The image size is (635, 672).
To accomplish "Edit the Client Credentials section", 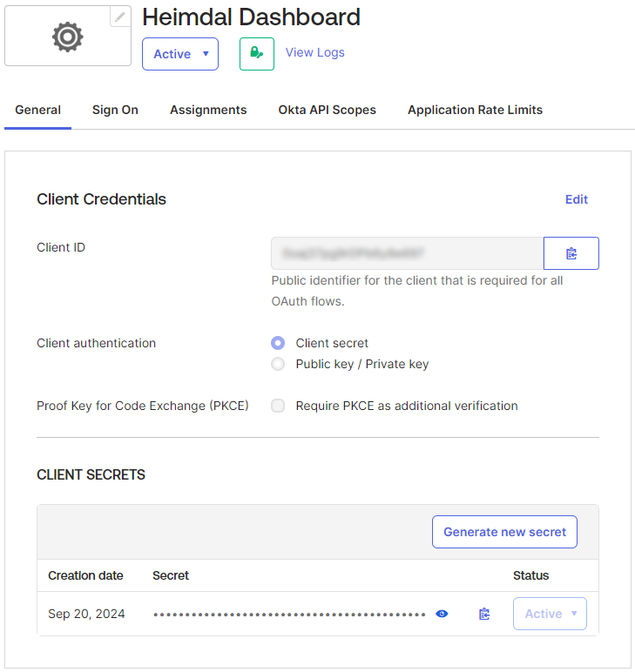I will 577,199.
